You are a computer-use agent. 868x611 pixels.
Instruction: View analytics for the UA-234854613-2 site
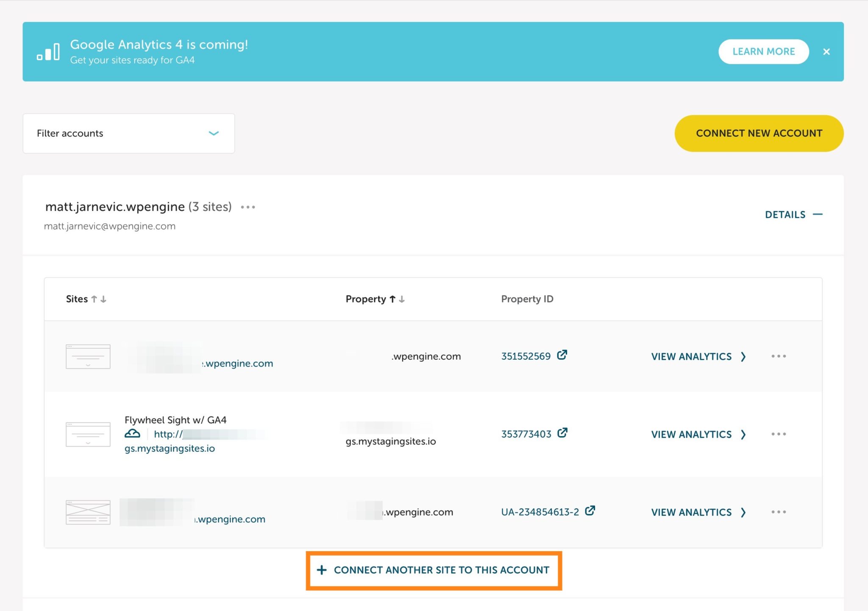[x=691, y=512]
